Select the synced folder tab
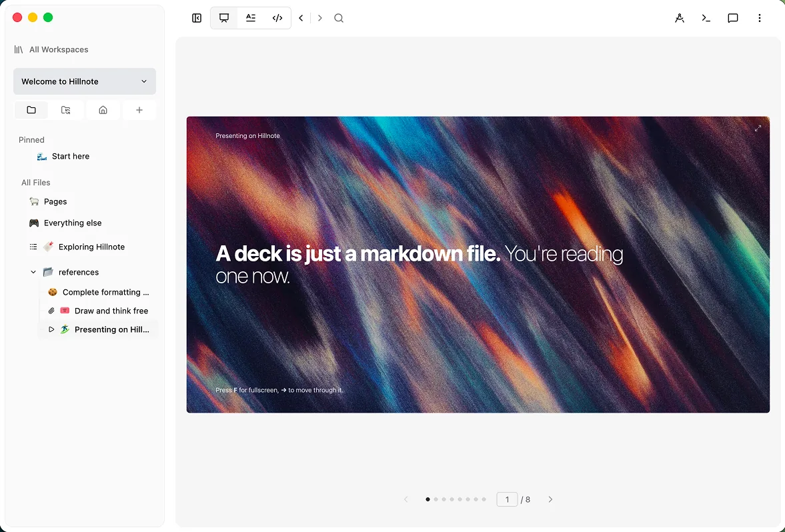785x532 pixels. [x=65, y=110]
